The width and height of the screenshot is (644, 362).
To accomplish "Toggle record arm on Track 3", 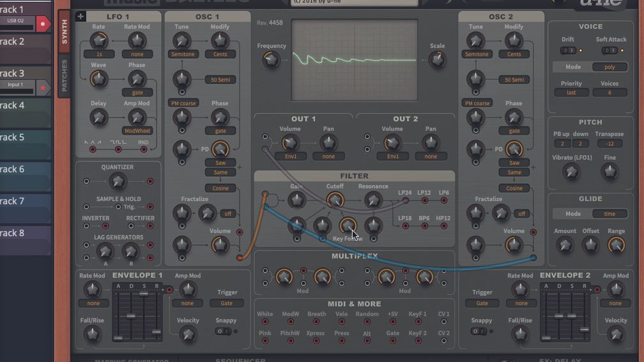I will click(43, 88).
